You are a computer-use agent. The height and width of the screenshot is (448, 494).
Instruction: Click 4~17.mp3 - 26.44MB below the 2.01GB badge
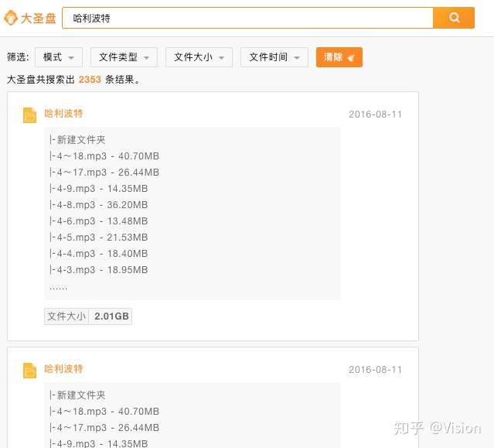104,428
